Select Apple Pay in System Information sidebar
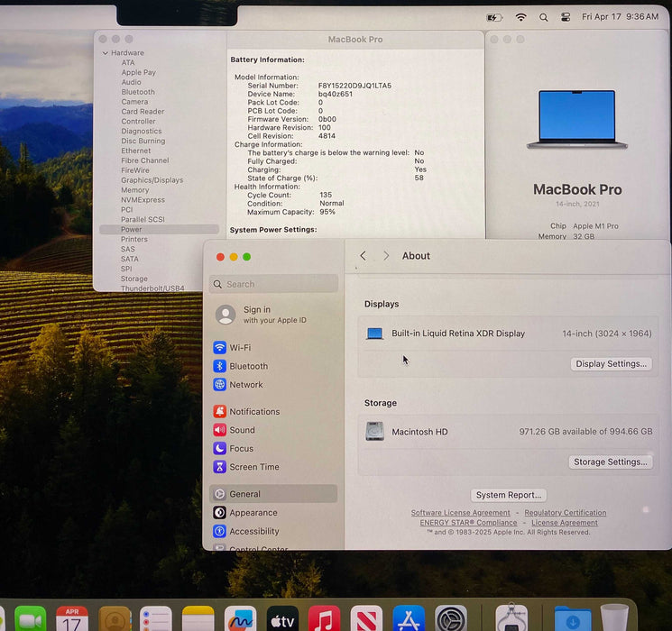672x631 pixels. pos(138,72)
